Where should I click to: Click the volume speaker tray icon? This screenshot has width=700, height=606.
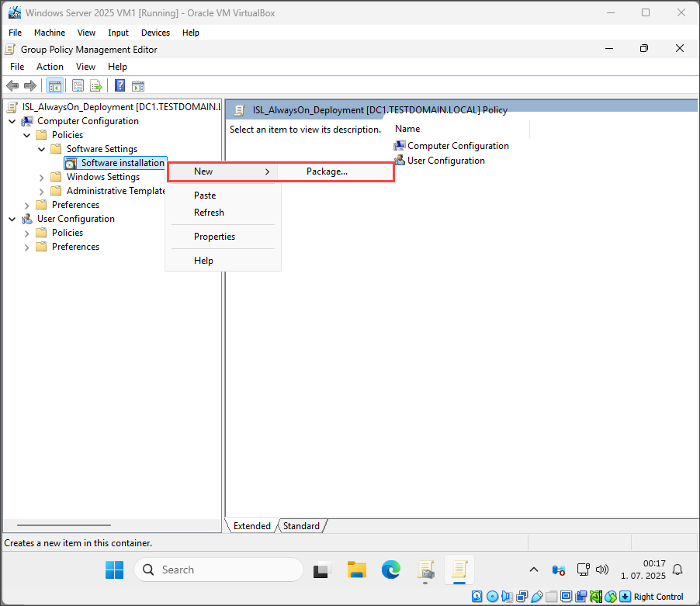point(602,570)
